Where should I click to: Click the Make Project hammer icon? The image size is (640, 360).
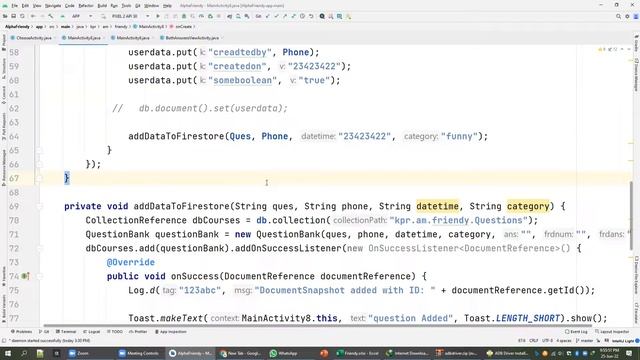point(51,16)
